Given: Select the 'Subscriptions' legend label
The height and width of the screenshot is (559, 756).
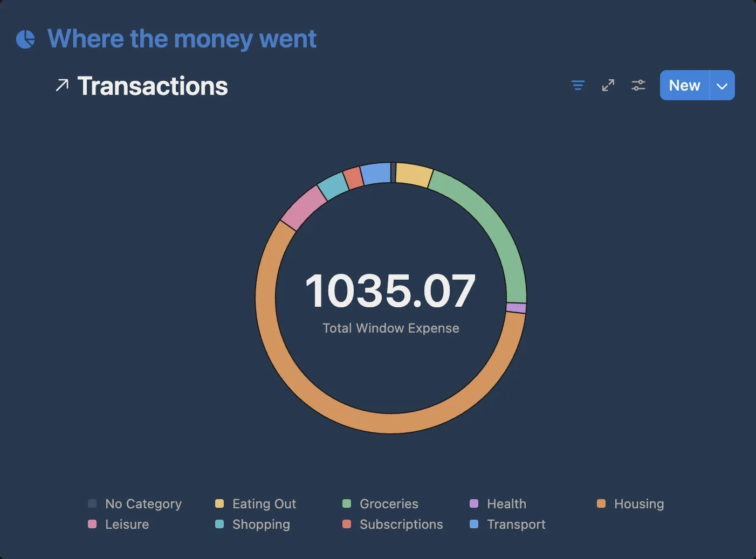Looking at the screenshot, I should tap(401, 525).
